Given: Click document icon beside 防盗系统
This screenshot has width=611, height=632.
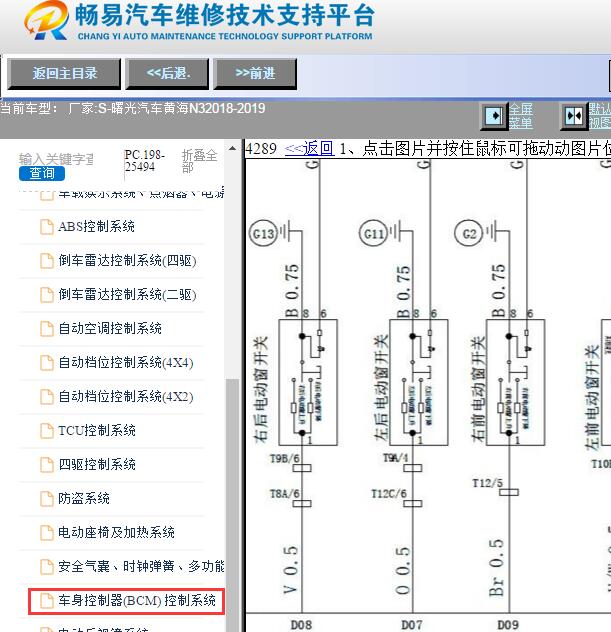Looking at the screenshot, I should pos(47,498).
